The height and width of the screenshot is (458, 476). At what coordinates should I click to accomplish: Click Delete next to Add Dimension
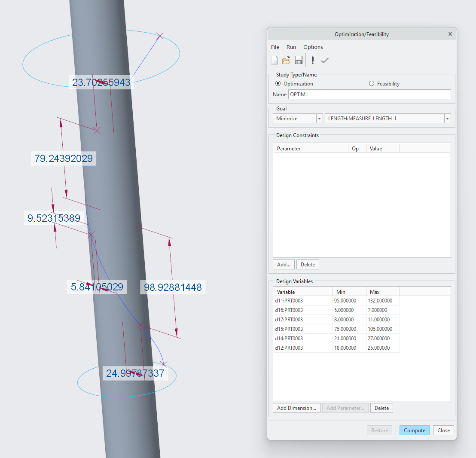tap(381, 408)
